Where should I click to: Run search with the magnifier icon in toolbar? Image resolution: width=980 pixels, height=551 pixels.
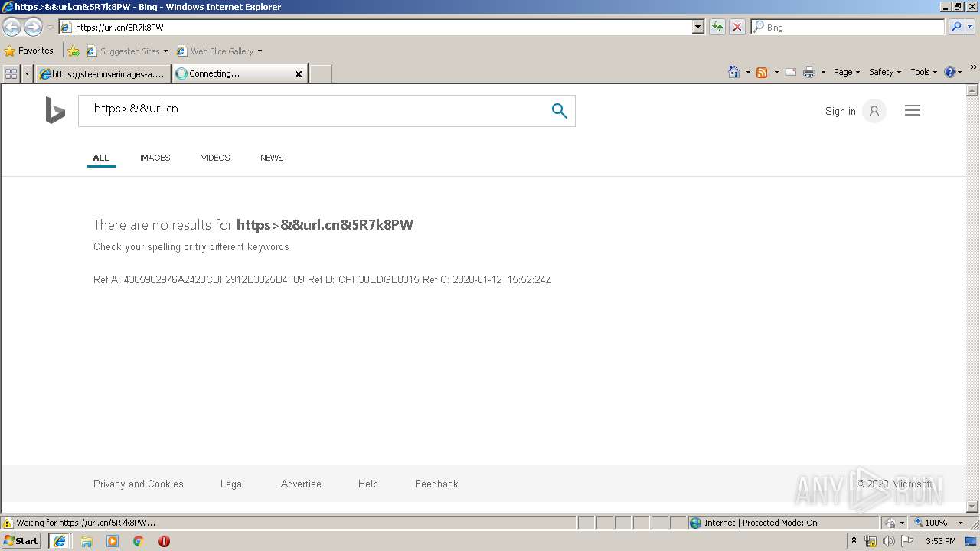[955, 27]
